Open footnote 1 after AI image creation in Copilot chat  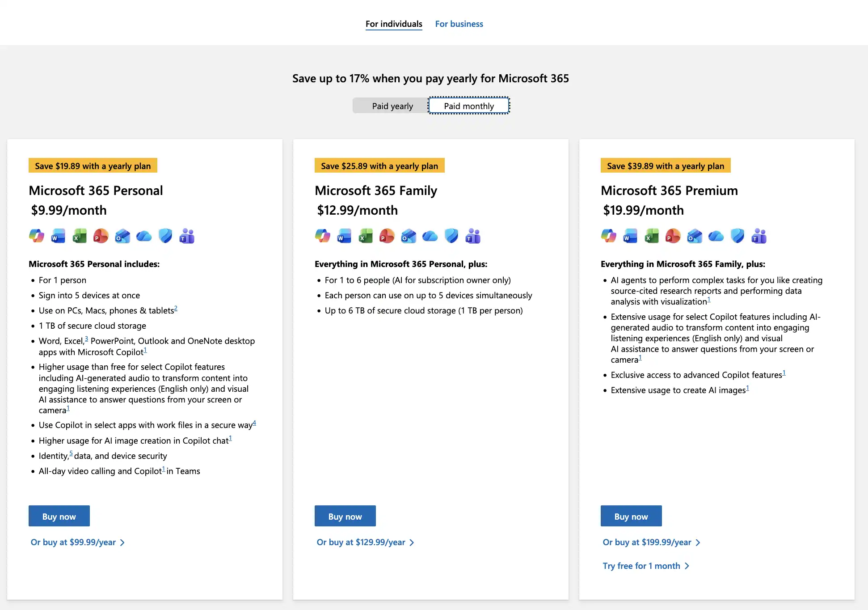click(x=230, y=439)
